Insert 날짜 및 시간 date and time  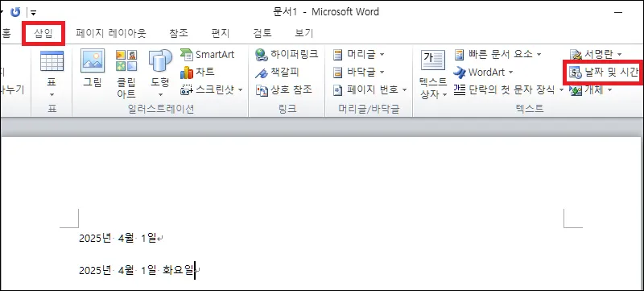(605, 73)
